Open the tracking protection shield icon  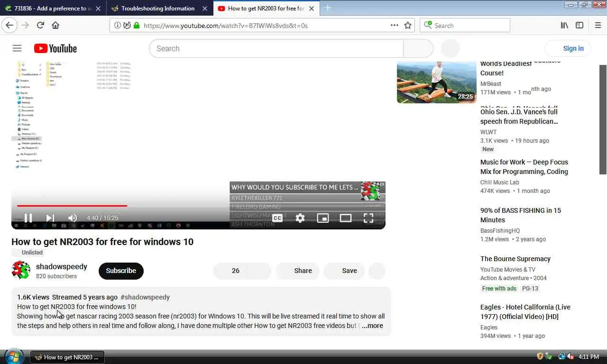[x=127, y=26]
